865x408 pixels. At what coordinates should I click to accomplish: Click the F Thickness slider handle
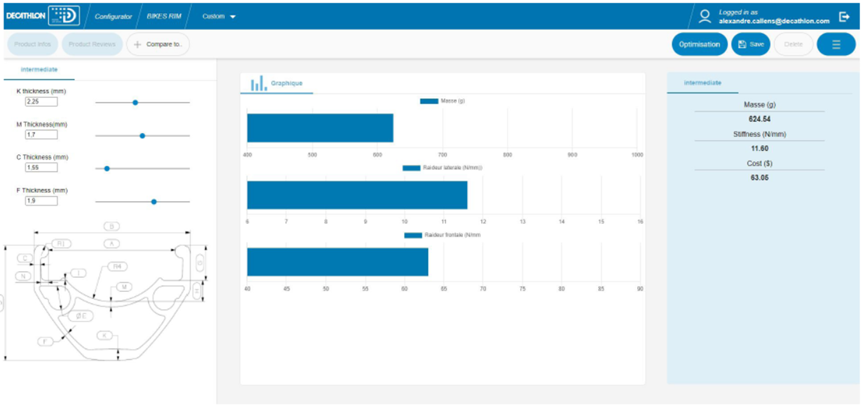pyautogui.click(x=154, y=201)
